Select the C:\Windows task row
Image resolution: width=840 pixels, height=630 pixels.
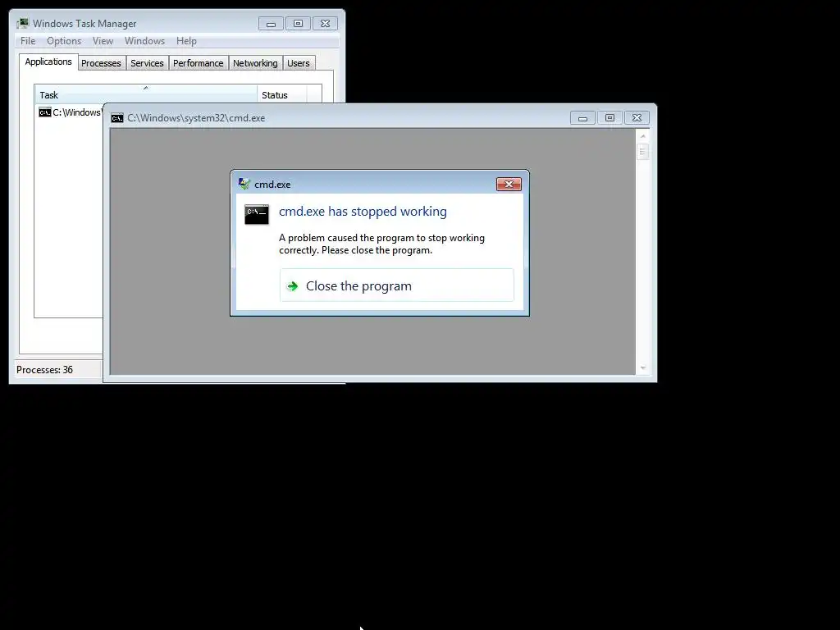pyautogui.click(x=70, y=112)
